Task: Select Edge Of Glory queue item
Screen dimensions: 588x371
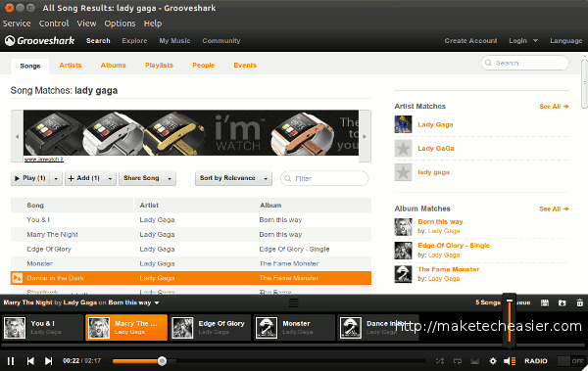Action: point(211,328)
